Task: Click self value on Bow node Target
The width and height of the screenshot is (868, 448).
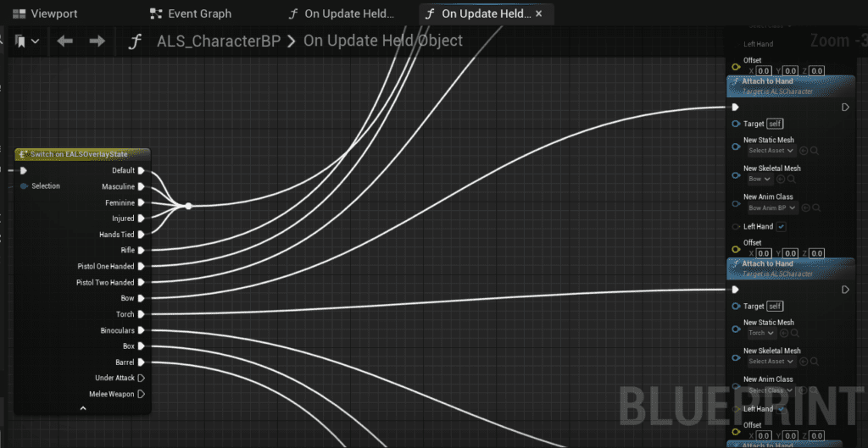Action: coord(775,124)
